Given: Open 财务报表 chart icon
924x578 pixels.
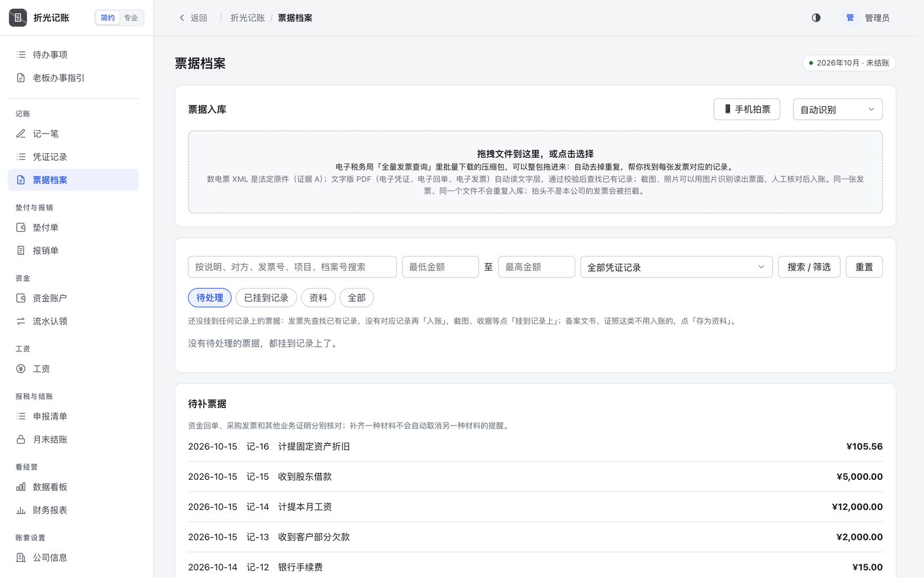Looking at the screenshot, I should (21, 510).
